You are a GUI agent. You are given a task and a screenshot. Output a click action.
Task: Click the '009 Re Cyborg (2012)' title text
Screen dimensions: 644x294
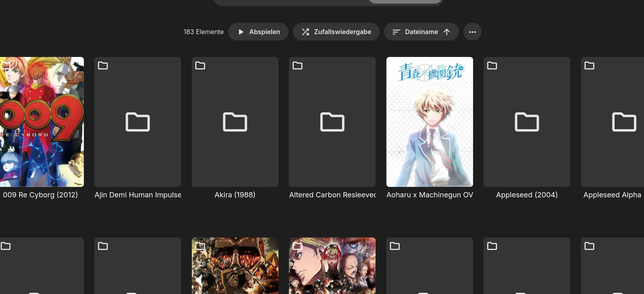click(x=41, y=195)
